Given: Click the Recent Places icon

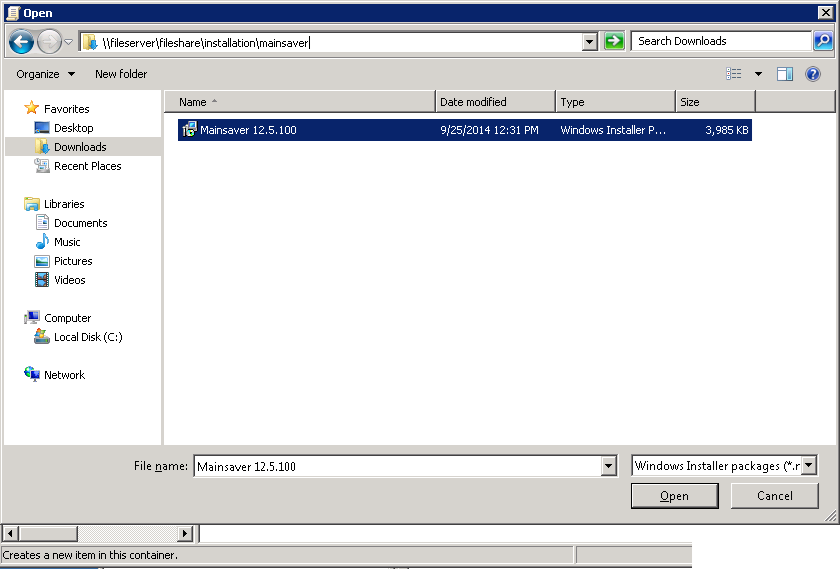Looking at the screenshot, I should point(42,166).
